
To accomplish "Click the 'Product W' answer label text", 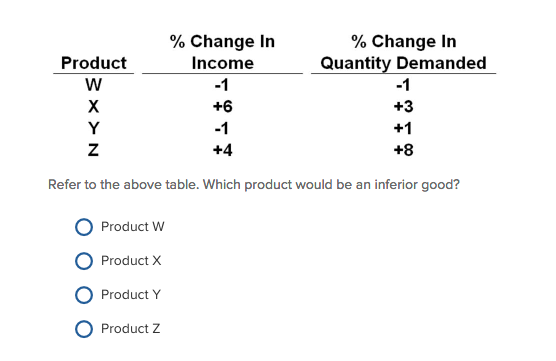I will click(133, 227).
